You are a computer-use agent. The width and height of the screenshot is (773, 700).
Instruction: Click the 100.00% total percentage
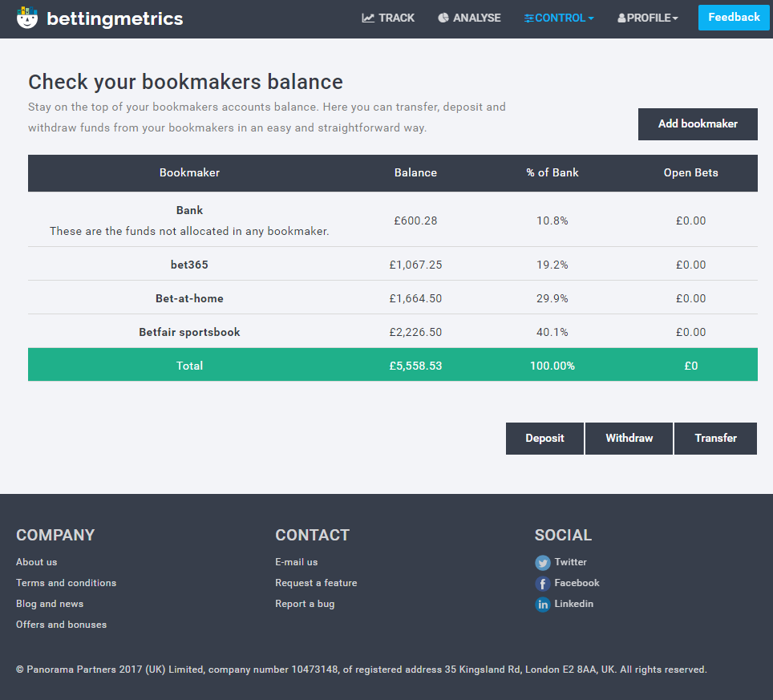[x=552, y=366]
